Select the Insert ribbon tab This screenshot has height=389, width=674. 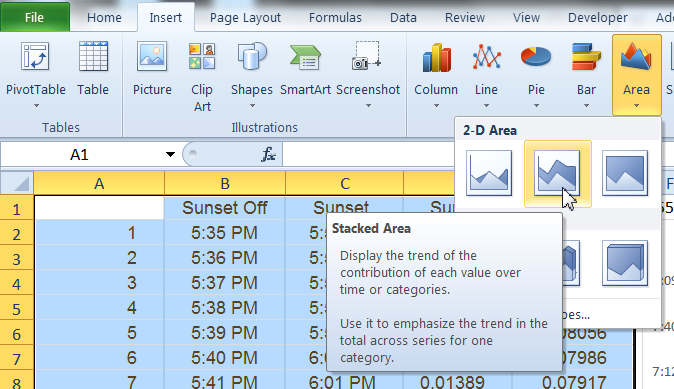tap(165, 18)
